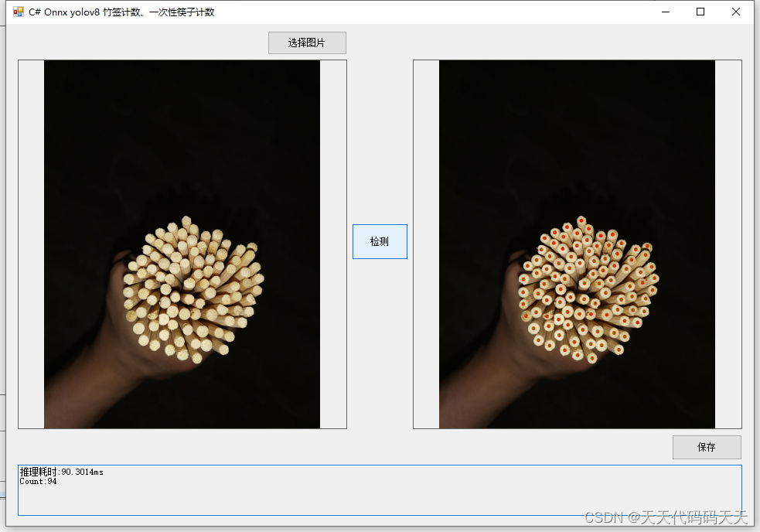Run detection with the 检测 button
Image resolution: width=760 pixels, height=532 pixels.
pyautogui.click(x=380, y=241)
